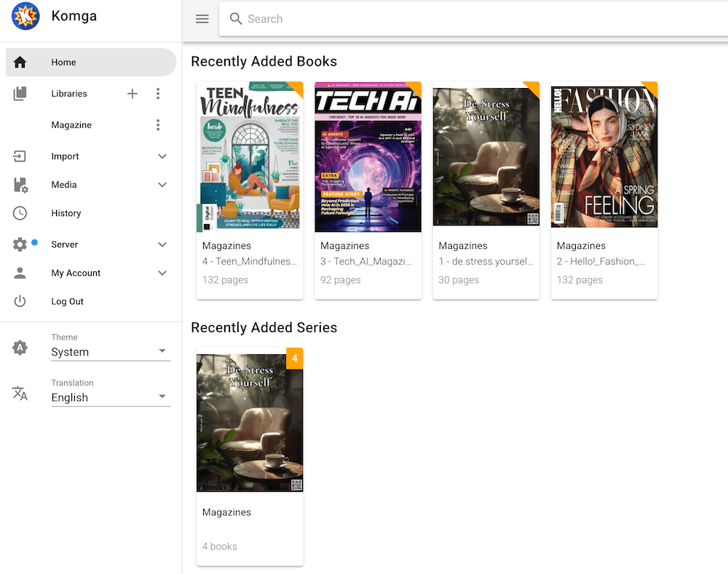This screenshot has height=574, width=728.
Task: Click the Add Library plus button
Action: coord(132,93)
